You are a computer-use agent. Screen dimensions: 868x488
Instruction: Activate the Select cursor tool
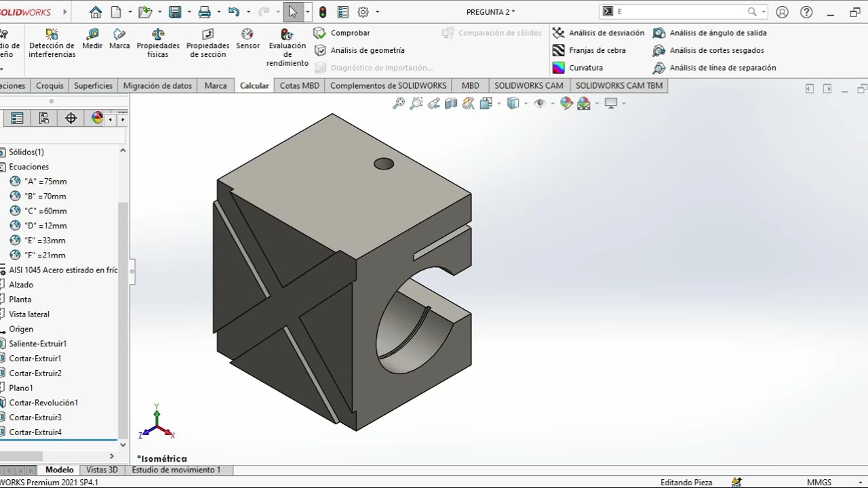[x=293, y=12]
